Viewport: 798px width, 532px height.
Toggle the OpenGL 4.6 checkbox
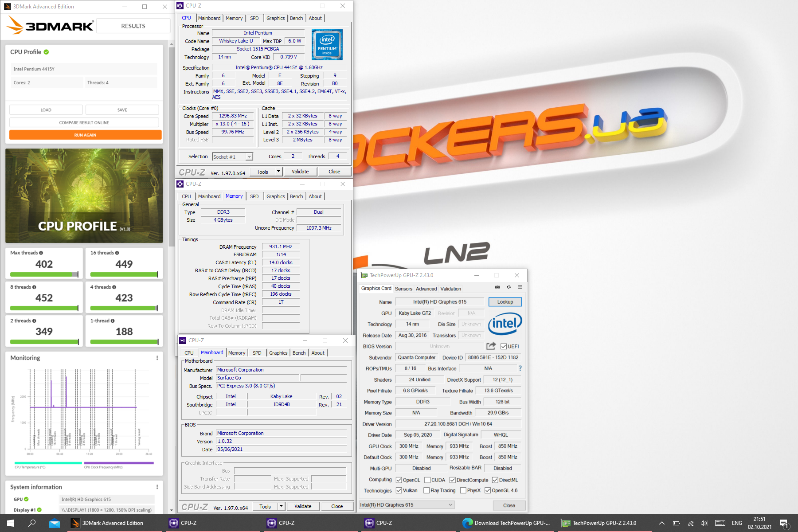pyautogui.click(x=488, y=490)
